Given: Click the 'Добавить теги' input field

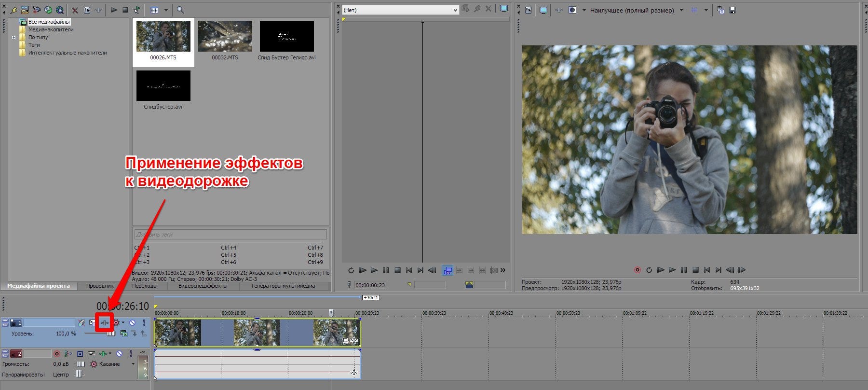Looking at the screenshot, I should click(231, 234).
